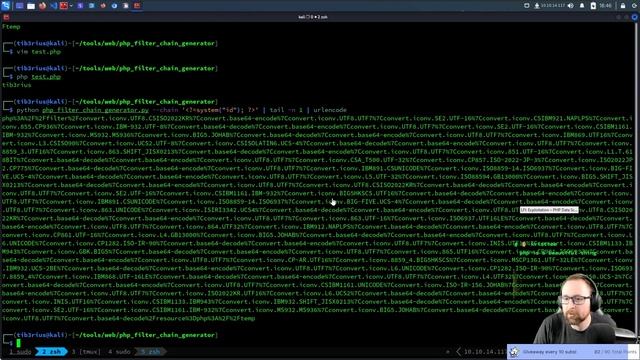Open the volume control tray icon
The width and height of the screenshot is (640, 360).
coord(571,6)
